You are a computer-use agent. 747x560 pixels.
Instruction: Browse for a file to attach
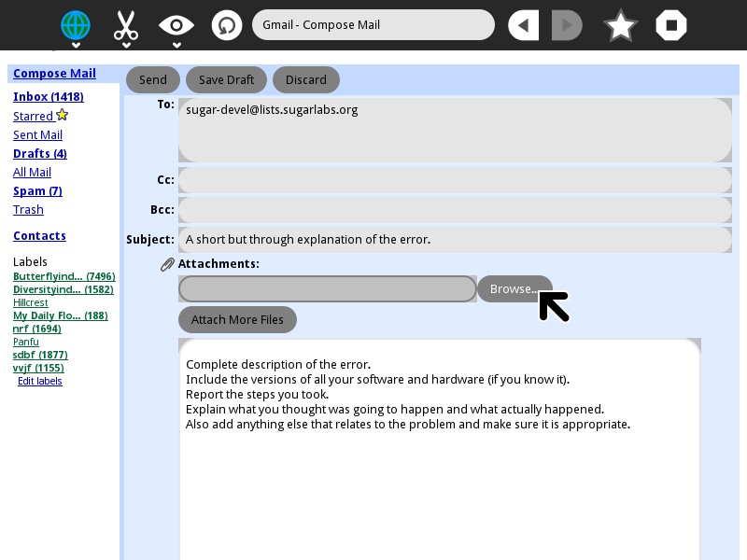pyautogui.click(x=514, y=289)
